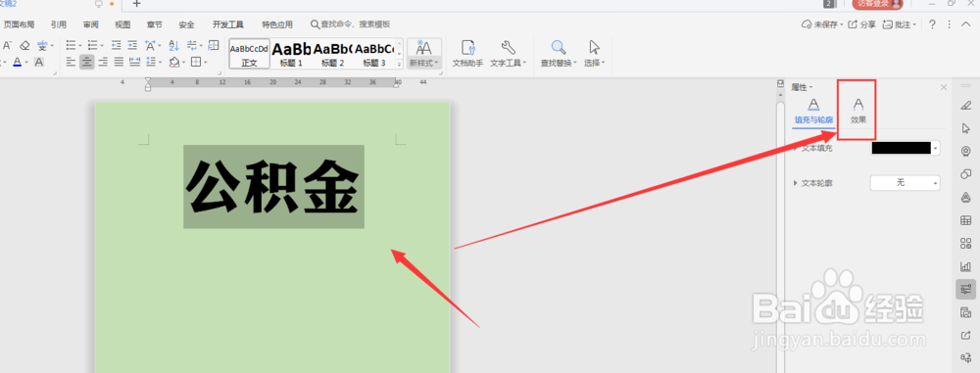Click the increase indent icon
The height and width of the screenshot is (373, 980).
pos(132,46)
